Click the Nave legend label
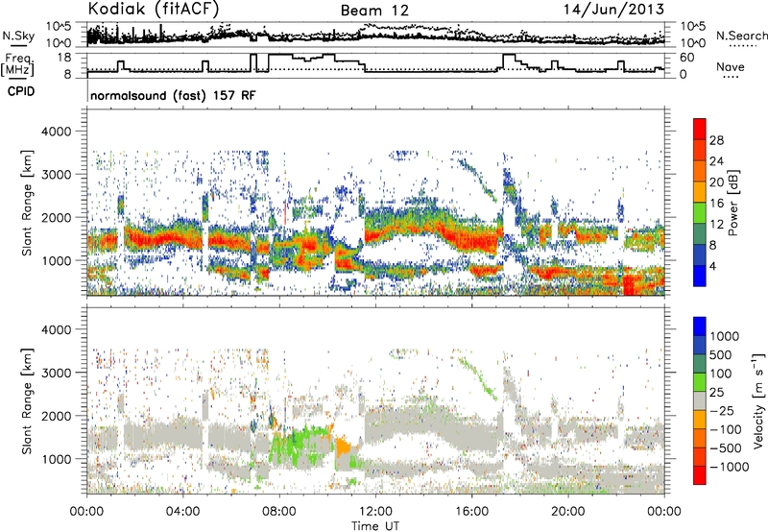 coord(731,67)
